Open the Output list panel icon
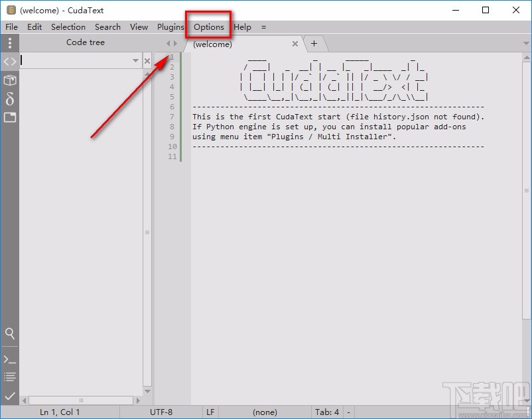 10,377
